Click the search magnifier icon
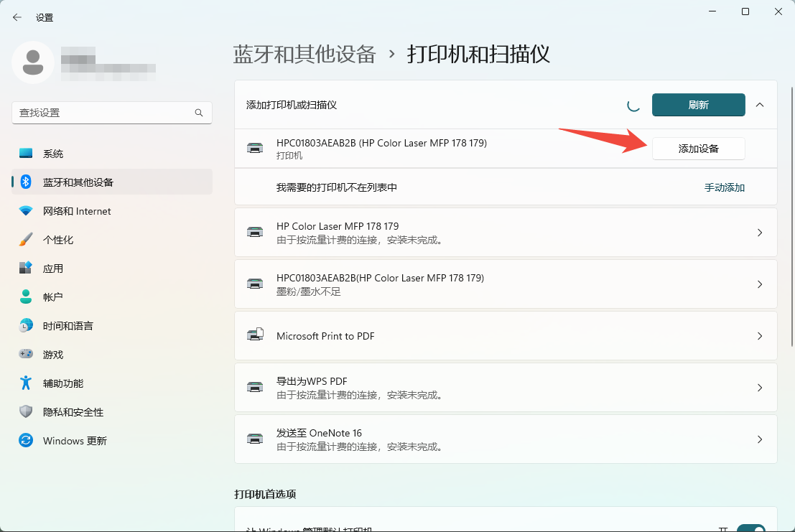 pos(199,113)
